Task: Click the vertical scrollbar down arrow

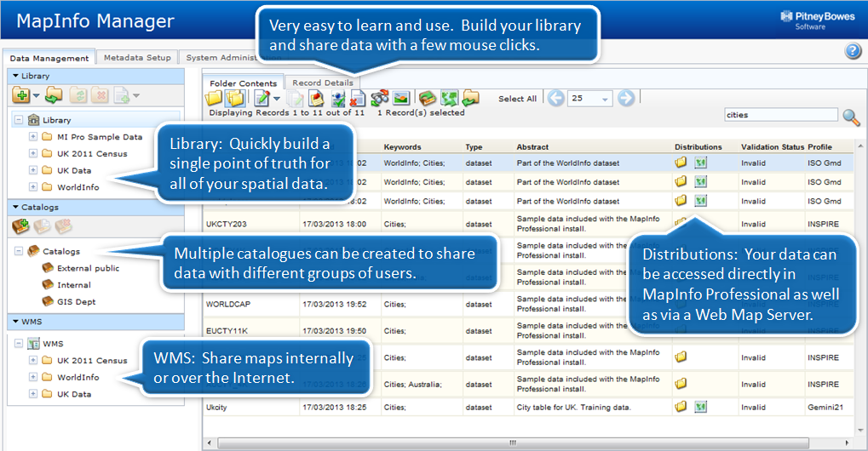Action: (x=860, y=431)
